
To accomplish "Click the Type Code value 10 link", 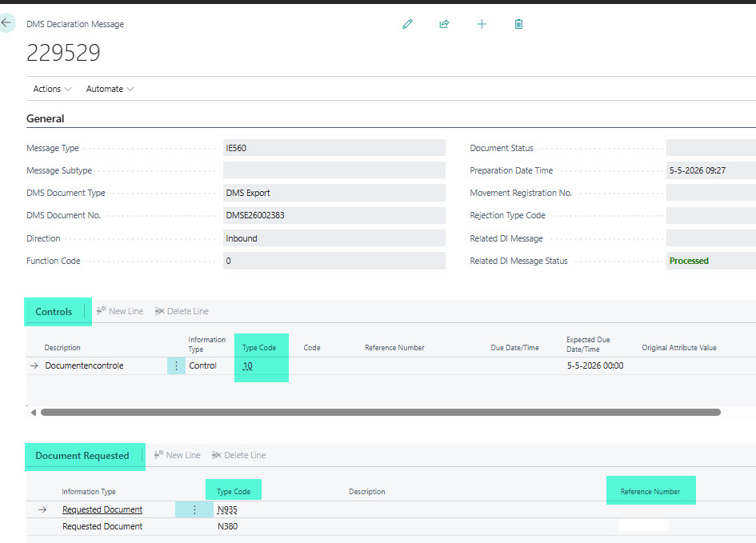I will pyautogui.click(x=247, y=365).
